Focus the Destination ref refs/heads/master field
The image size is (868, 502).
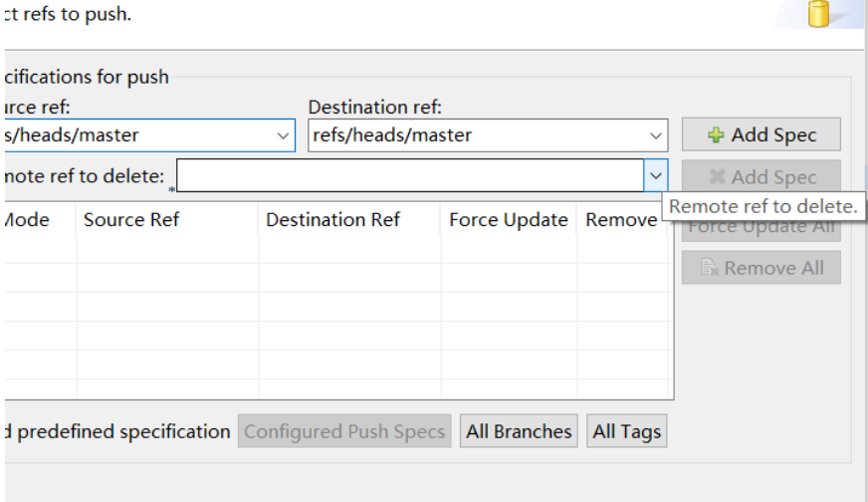tap(476, 135)
